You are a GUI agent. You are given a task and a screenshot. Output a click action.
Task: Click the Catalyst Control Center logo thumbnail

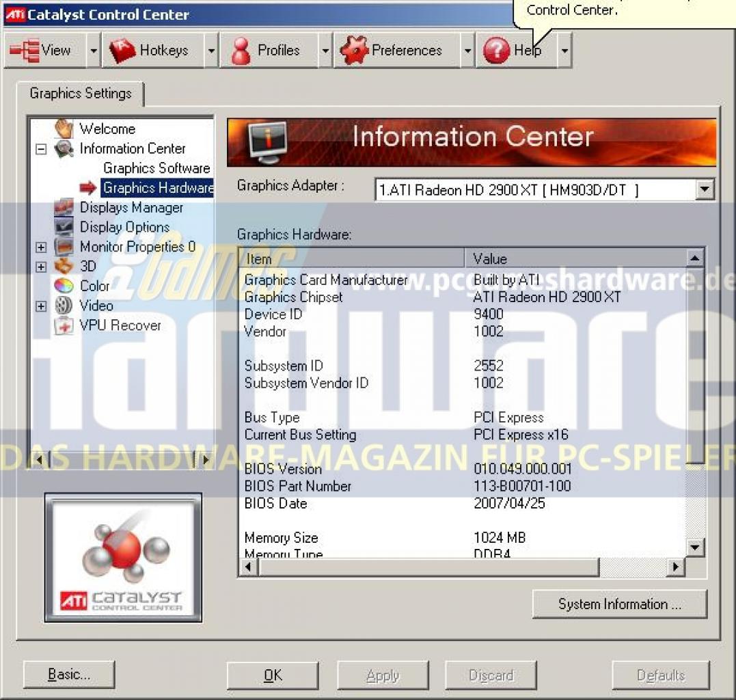click(124, 558)
